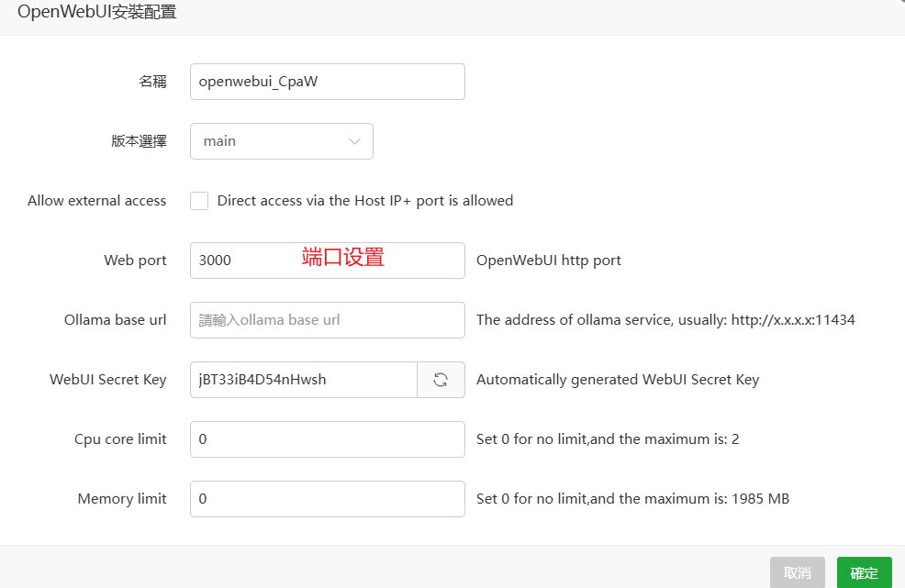
Task: Click the 名稱 name input field
Action: click(327, 81)
